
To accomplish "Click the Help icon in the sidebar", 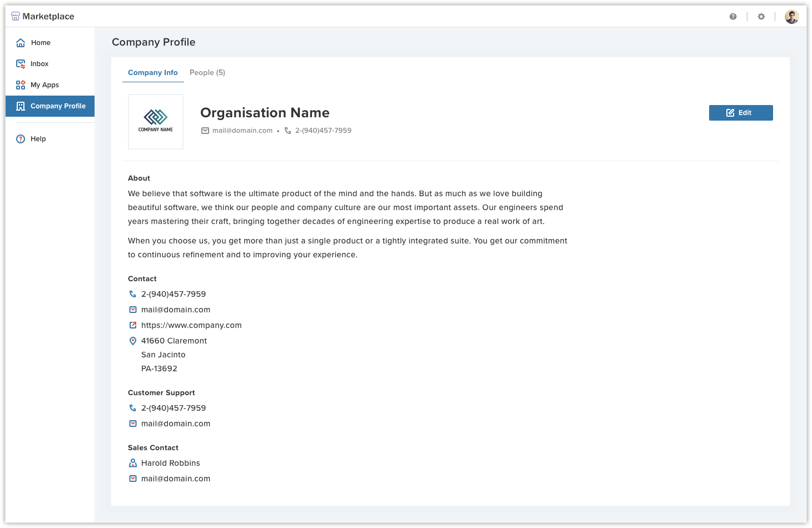I will point(20,138).
